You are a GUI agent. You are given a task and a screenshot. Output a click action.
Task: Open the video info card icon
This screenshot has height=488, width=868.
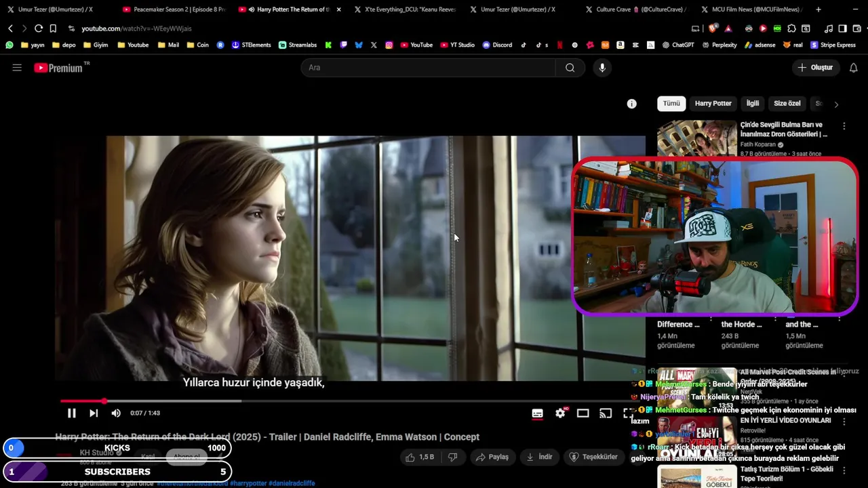coord(631,104)
